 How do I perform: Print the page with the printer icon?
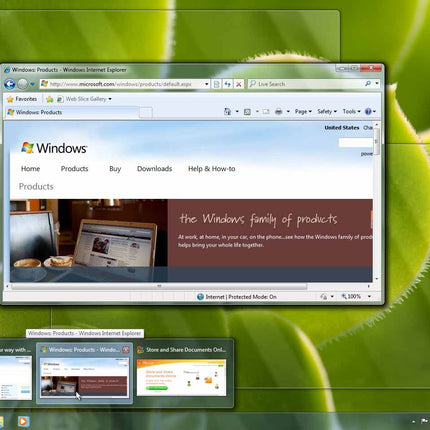point(279,112)
